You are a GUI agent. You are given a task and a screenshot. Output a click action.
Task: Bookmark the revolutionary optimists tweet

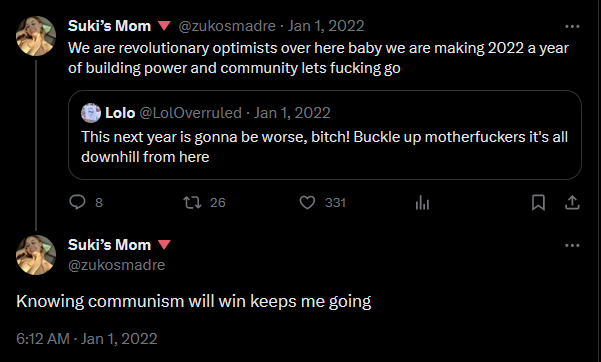[538, 202]
